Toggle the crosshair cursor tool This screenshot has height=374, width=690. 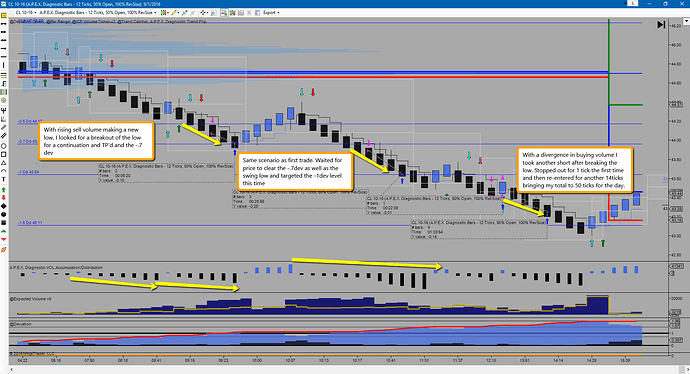203,13
